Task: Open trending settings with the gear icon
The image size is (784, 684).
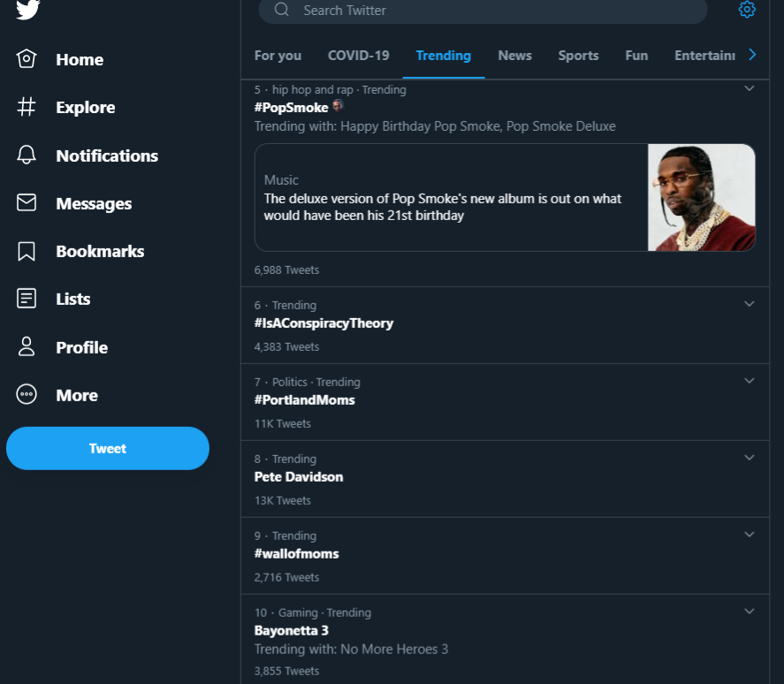Action: click(x=747, y=11)
